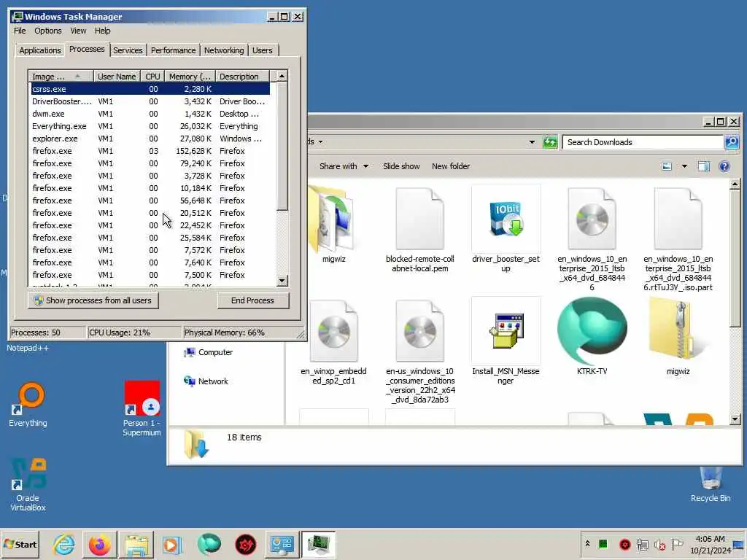This screenshot has height=560, width=747.
Task: Select the csrss.exe process row
Action: [x=150, y=89]
